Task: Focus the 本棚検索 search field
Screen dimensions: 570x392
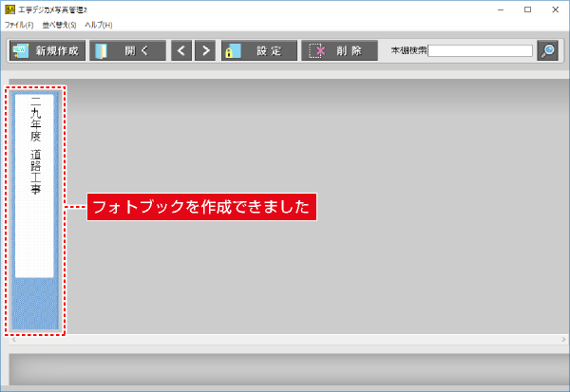Action: [480, 50]
